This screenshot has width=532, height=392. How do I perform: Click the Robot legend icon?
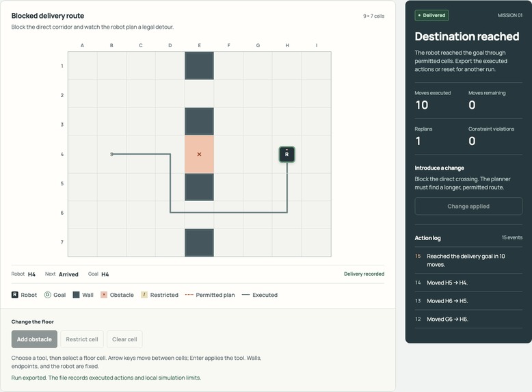(x=14, y=295)
